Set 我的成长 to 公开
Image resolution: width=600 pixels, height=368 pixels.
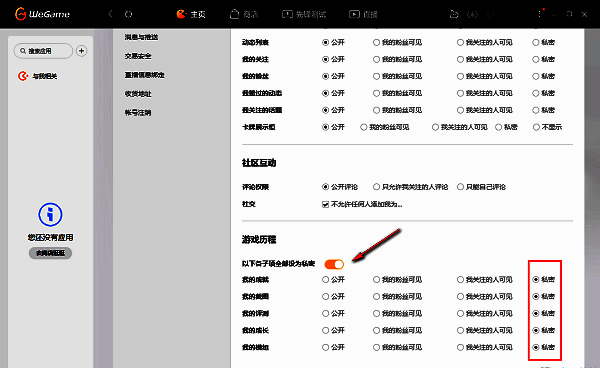326,330
